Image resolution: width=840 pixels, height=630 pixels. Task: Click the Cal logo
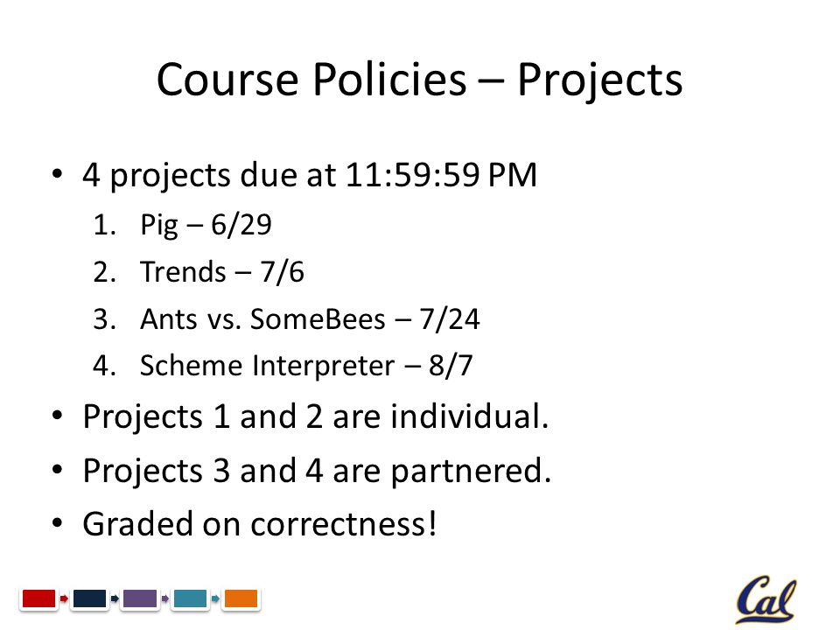766,598
